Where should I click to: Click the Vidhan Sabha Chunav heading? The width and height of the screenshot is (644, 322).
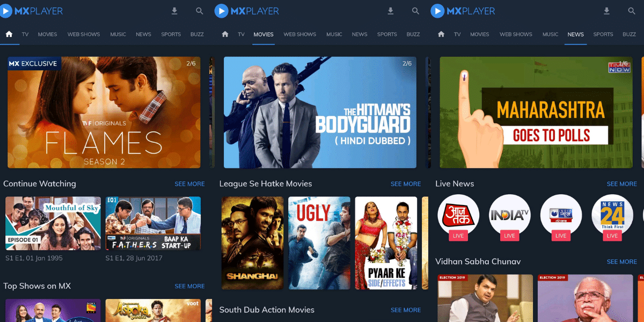click(477, 262)
